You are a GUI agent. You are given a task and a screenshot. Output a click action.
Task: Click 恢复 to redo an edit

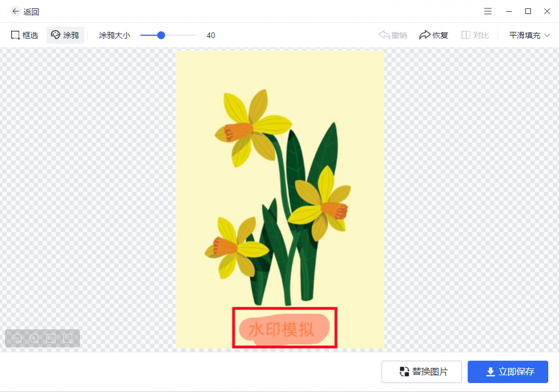433,35
